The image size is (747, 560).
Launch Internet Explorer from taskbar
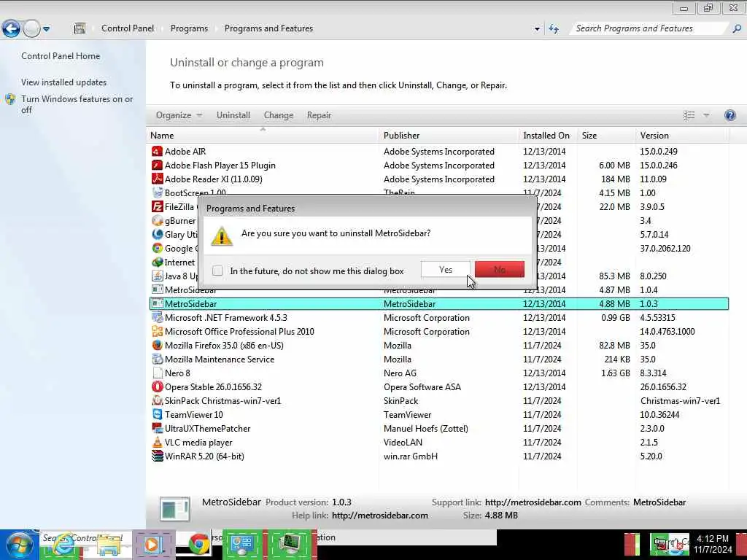(63, 545)
